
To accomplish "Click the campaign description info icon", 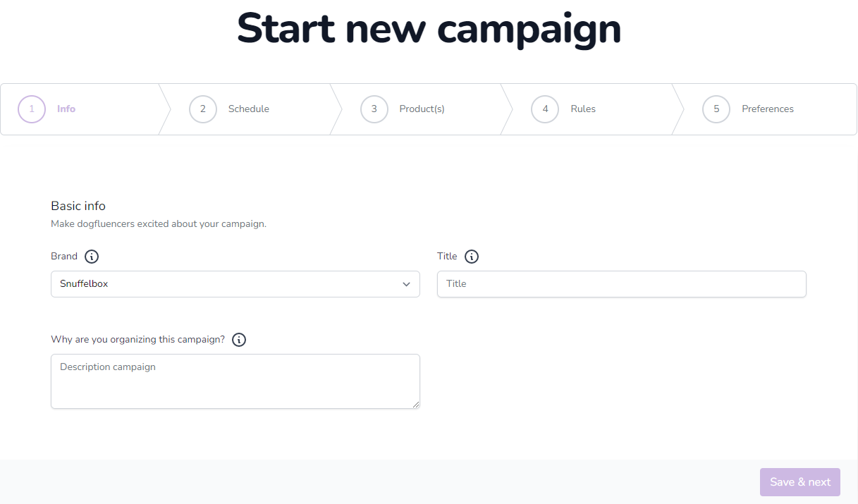I will click(238, 340).
